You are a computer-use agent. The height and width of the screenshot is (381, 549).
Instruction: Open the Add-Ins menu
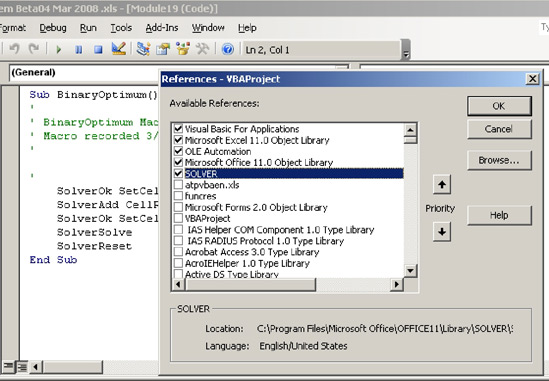coord(162,28)
